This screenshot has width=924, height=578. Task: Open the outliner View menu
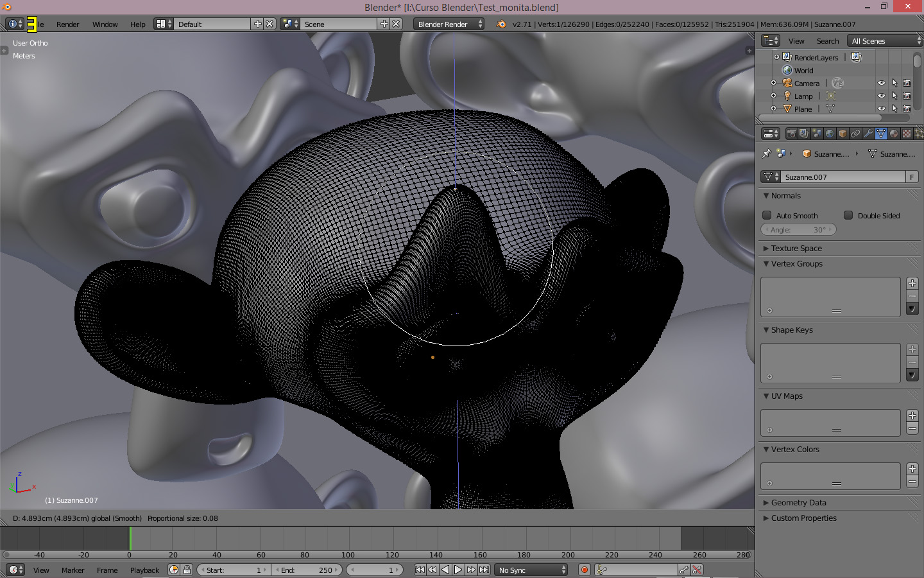point(796,41)
